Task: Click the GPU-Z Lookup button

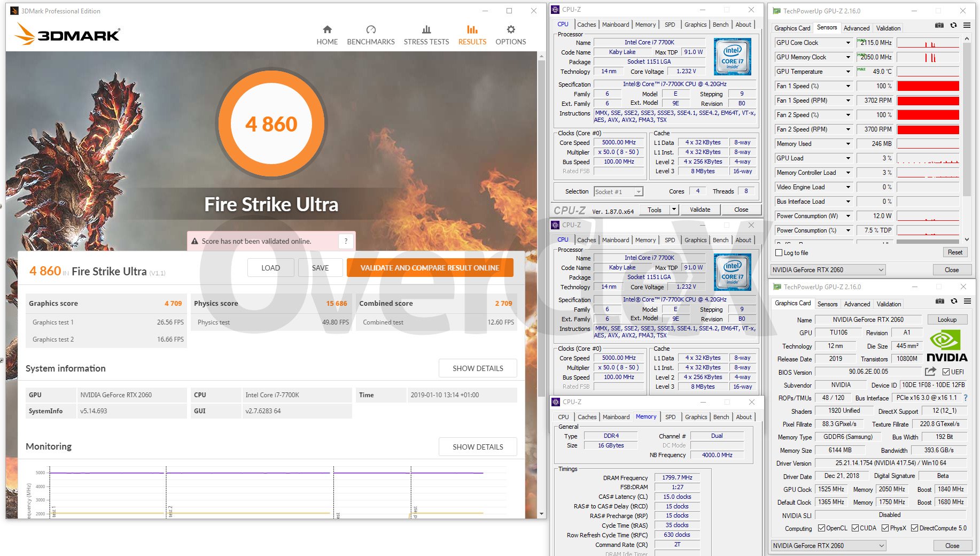Action: [x=946, y=320]
